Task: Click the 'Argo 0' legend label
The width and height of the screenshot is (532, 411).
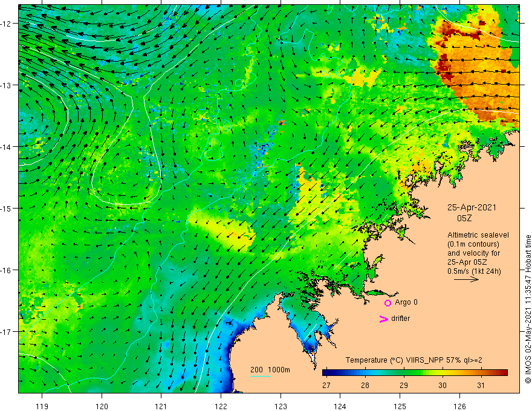Action: 406,302
